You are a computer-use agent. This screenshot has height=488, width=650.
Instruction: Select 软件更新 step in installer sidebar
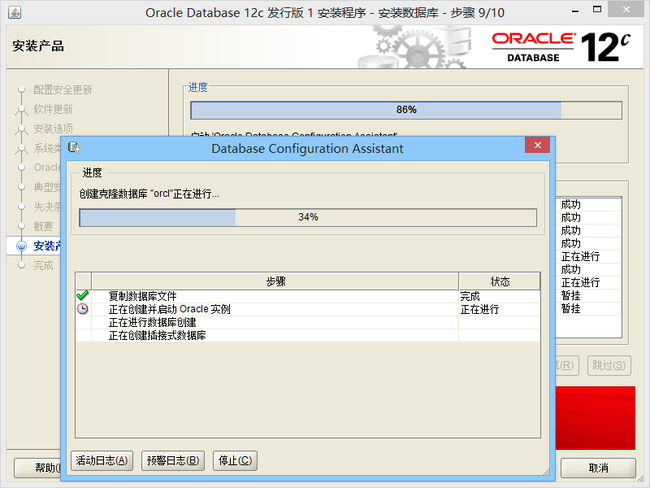pos(53,109)
